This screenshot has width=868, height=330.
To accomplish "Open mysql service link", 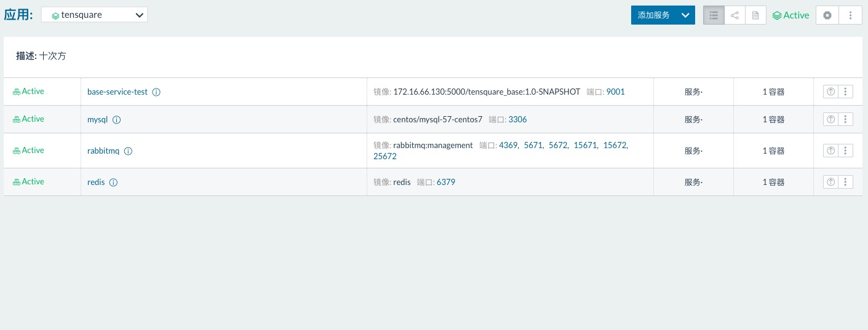I will click(97, 120).
